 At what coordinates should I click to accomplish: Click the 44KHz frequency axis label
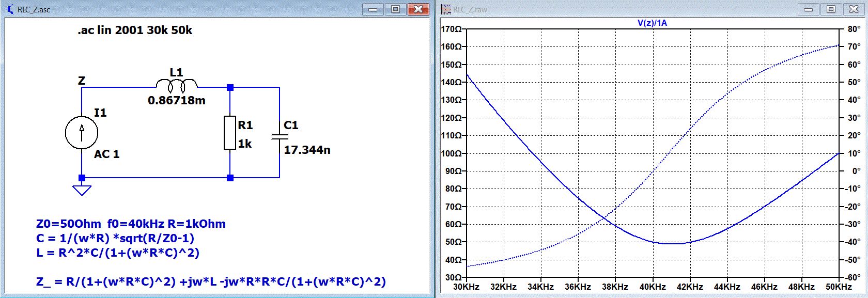pos(727,287)
